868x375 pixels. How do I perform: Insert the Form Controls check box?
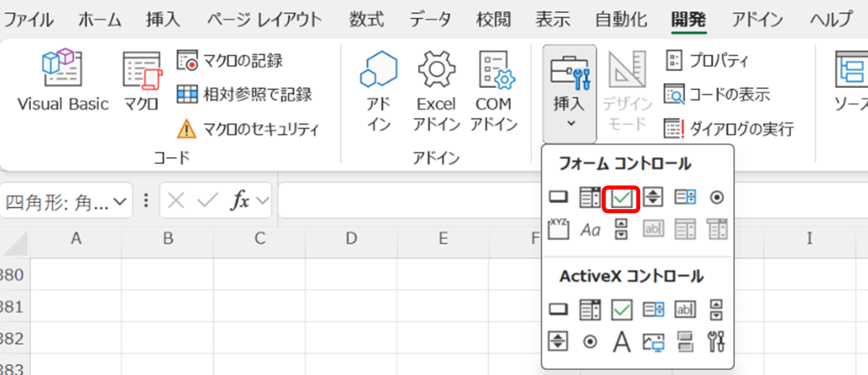(x=621, y=198)
